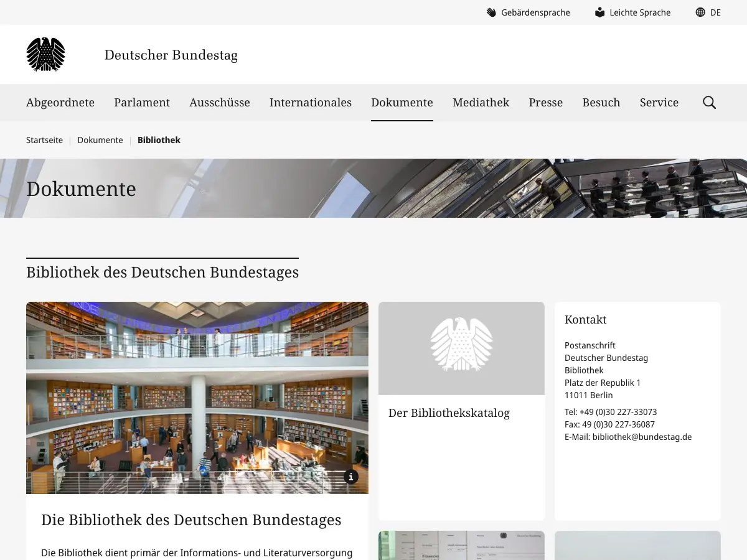This screenshot has height=560, width=747.
Task: Open 'Der Bibliothekskatalog' card link
Action: coord(449,413)
